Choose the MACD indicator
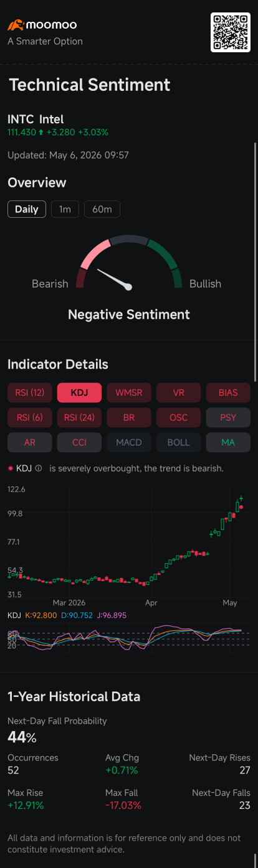 click(129, 442)
